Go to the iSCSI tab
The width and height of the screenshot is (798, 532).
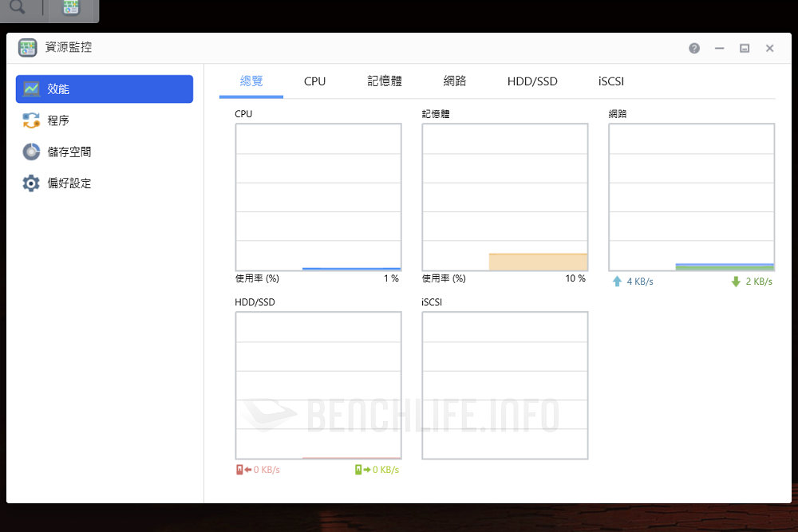pos(611,81)
